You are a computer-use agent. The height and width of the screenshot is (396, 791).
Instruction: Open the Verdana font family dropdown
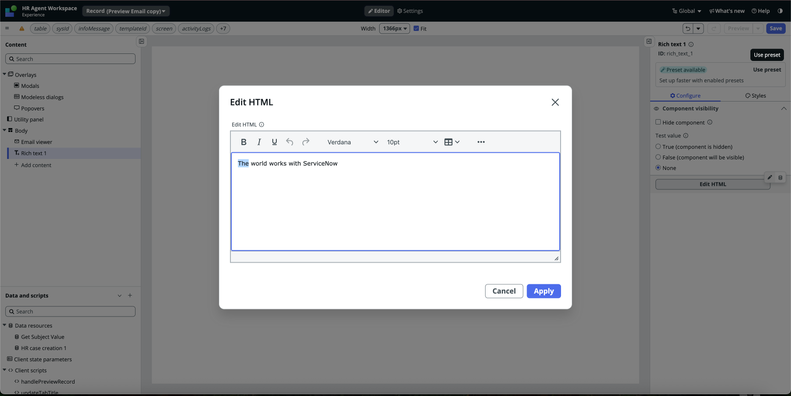[353, 142]
